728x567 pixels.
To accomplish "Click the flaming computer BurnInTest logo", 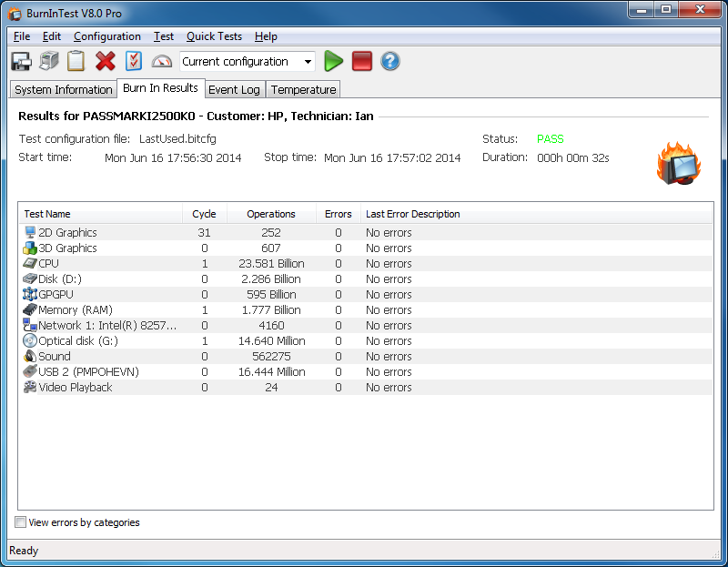I will pos(679,164).
